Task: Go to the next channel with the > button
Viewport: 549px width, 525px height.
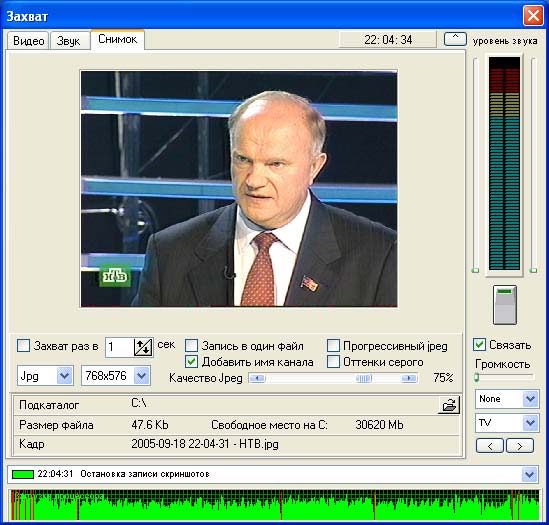Action: tap(520, 446)
